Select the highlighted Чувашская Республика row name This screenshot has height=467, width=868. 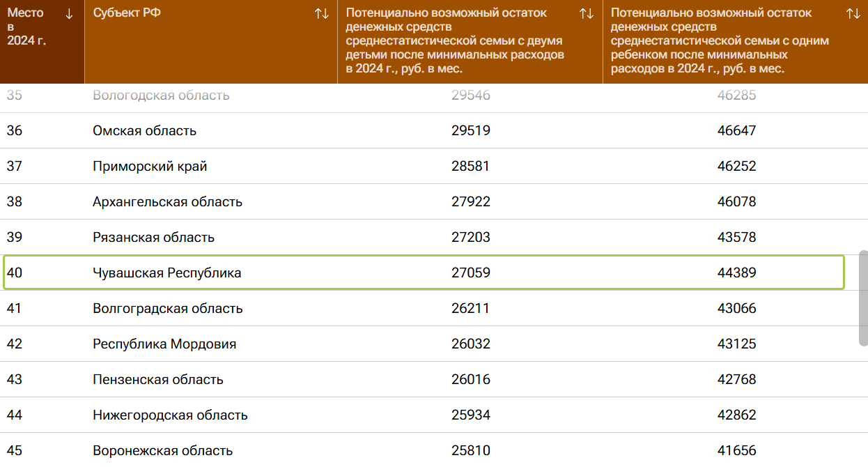point(167,273)
